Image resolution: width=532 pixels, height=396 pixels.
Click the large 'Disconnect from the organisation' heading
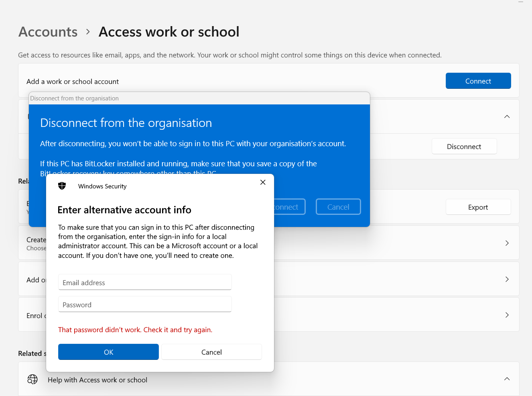coord(126,123)
